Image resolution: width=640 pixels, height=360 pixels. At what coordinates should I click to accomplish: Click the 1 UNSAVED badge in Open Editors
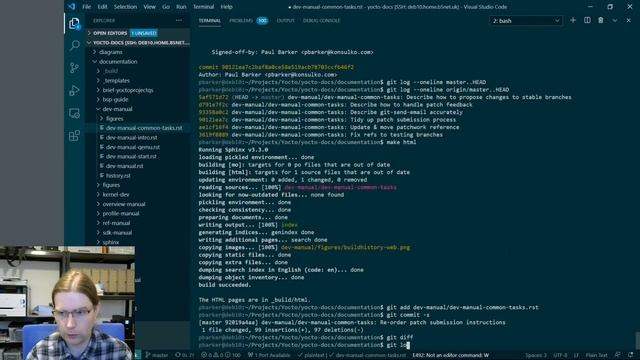point(144,33)
